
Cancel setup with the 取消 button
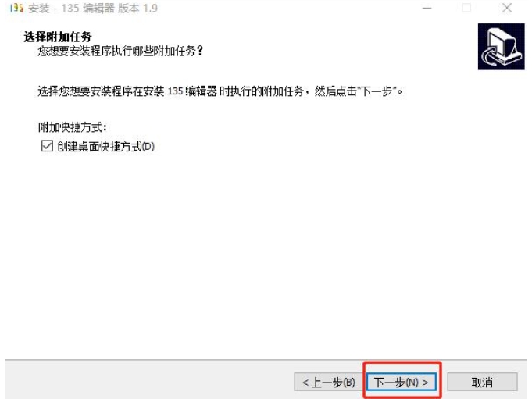(482, 383)
